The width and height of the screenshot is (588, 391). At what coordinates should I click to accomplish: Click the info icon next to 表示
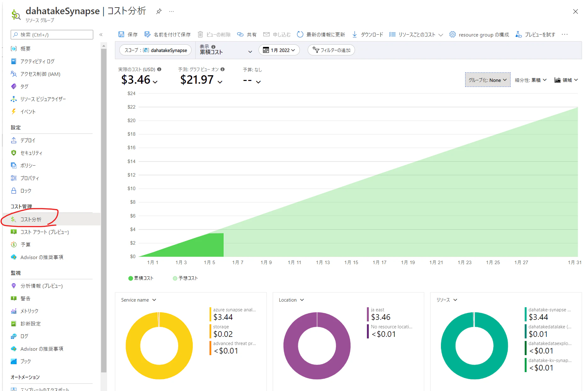coord(213,47)
